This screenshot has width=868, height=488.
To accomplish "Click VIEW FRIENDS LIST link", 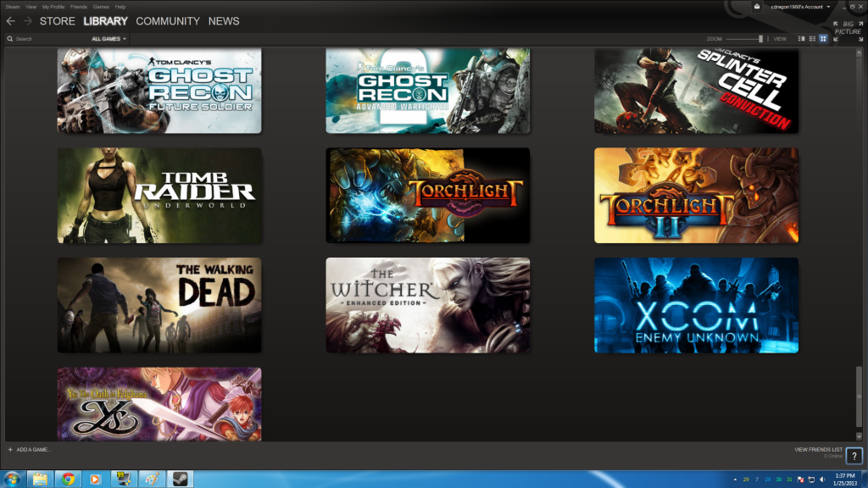I will pyautogui.click(x=818, y=450).
